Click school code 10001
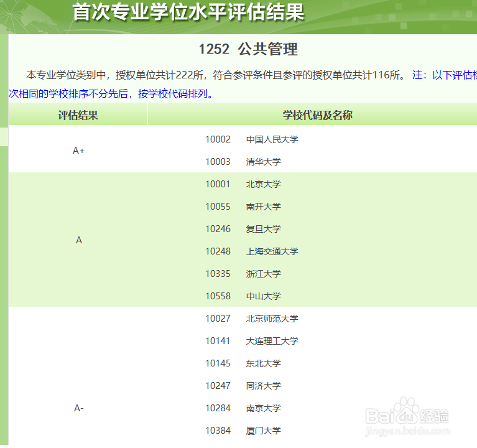This screenshot has height=448, width=477. 218,184
